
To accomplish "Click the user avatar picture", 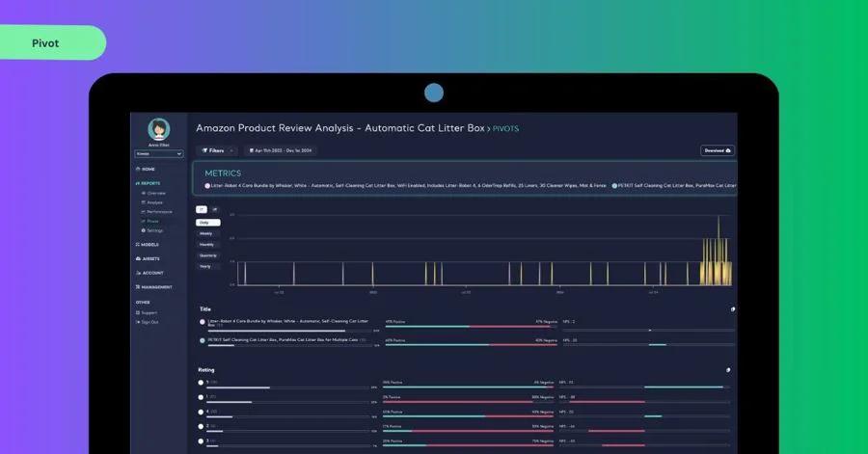I will (159, 129).
